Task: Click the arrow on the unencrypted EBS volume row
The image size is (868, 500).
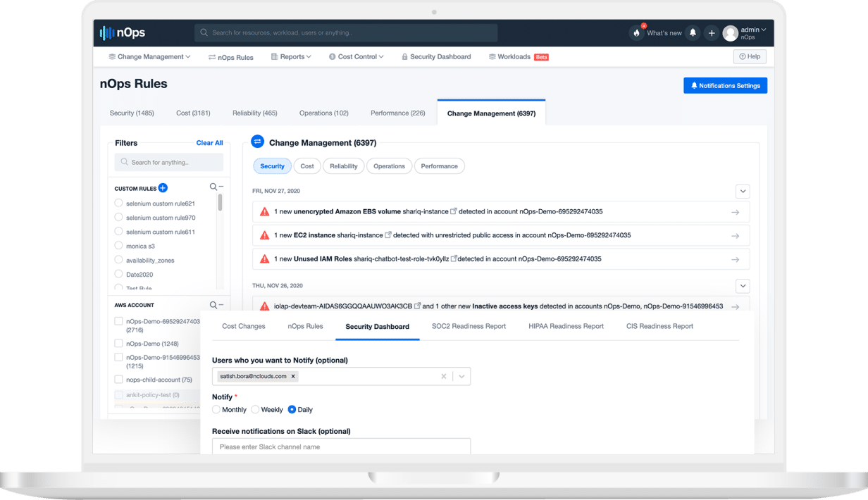Action: [x=735, y=212]
